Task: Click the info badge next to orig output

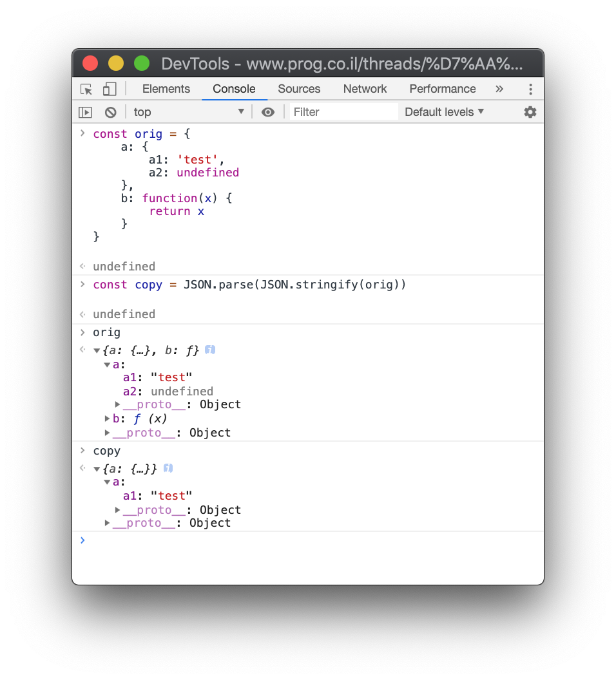Action: (x=209, y=350)
